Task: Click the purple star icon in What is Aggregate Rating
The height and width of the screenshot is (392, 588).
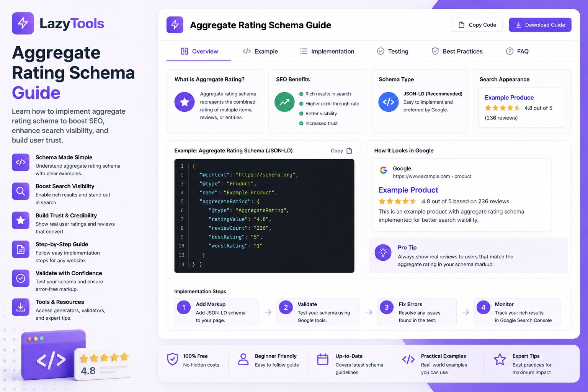Action: 185,102
